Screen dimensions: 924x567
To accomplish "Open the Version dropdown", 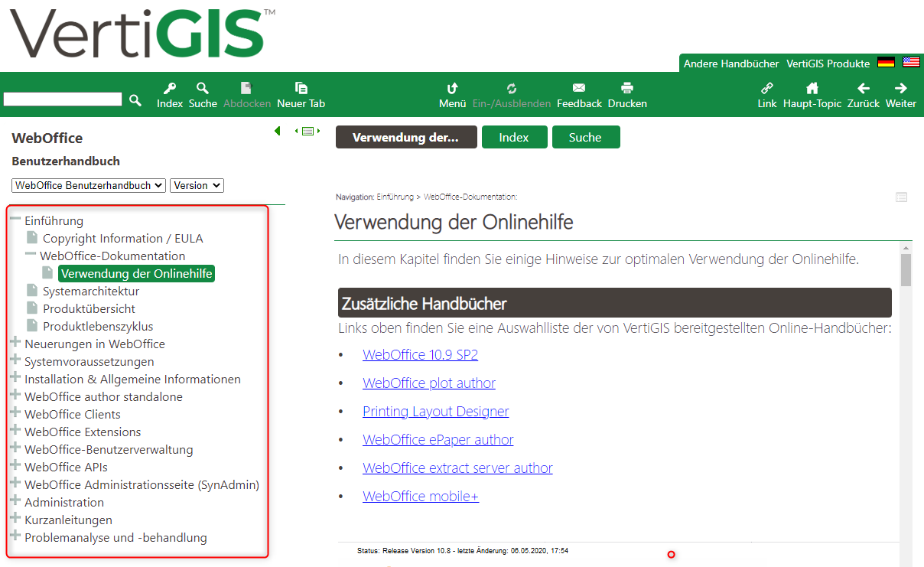I will coord(197,185).
